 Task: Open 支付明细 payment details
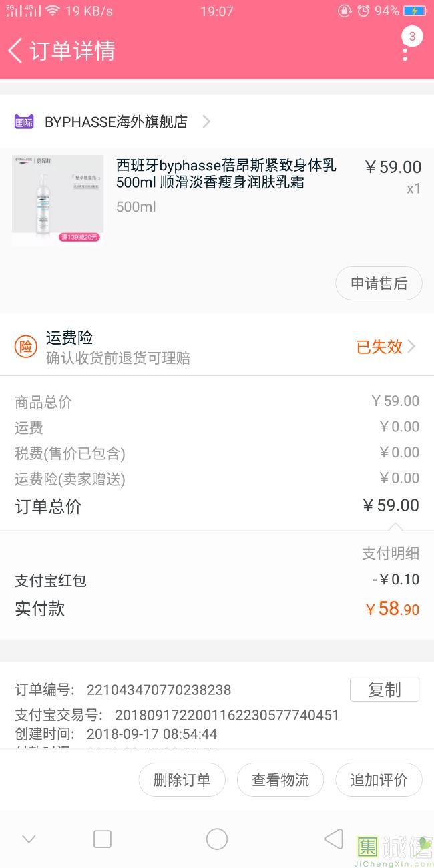point(391,553)
